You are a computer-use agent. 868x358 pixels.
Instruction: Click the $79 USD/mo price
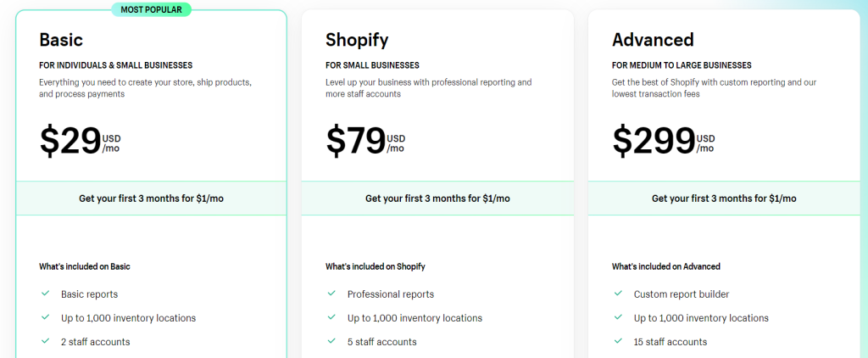click(x=365, y=141)
